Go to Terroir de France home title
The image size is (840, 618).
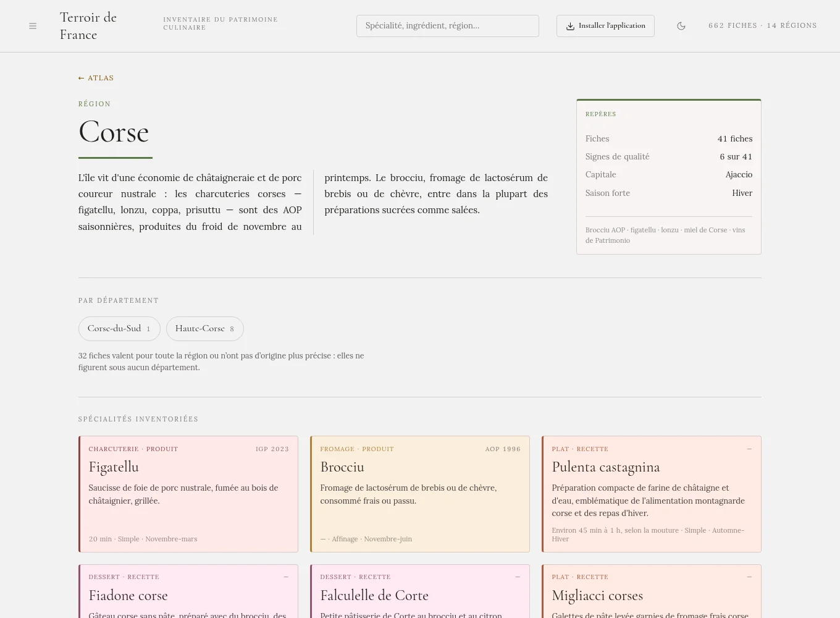[88, 26]
